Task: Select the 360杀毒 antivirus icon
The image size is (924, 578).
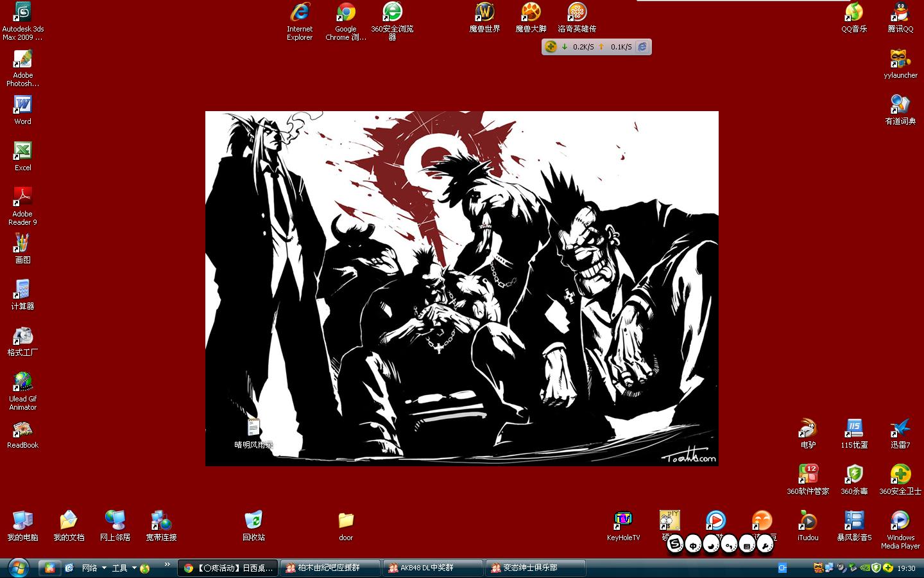Action: [x=854, y=480]
